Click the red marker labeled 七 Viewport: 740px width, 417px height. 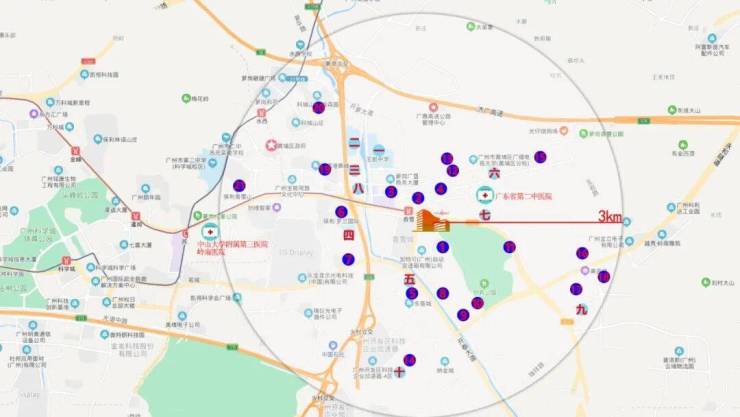[x=484, y=215]
